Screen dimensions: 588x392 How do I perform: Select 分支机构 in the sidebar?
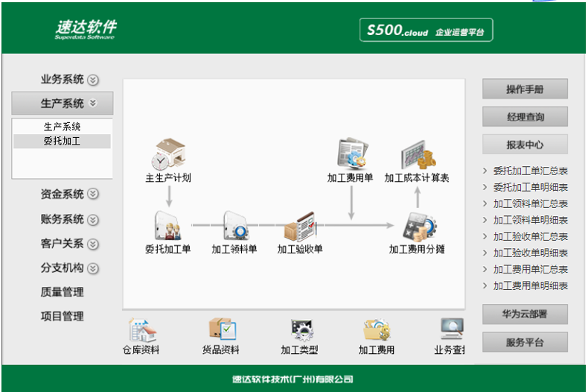click(63, 268)
